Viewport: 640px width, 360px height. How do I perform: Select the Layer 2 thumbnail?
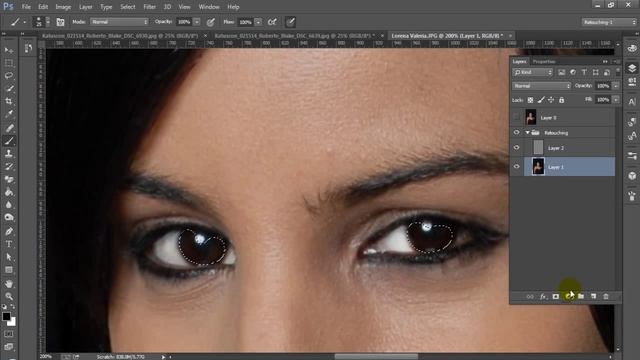click(538, 147)
